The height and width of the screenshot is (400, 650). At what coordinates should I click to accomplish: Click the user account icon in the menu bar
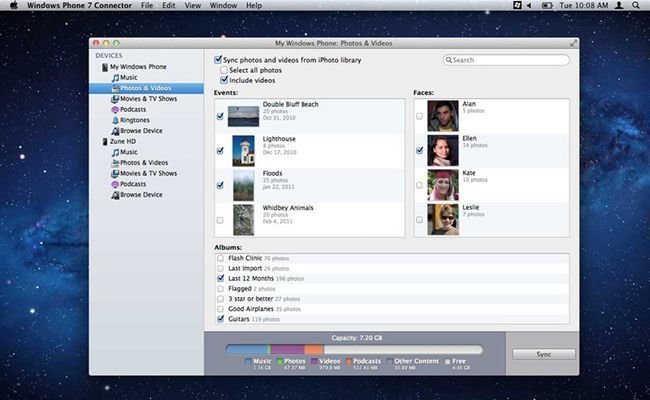(x=619, y=5)
